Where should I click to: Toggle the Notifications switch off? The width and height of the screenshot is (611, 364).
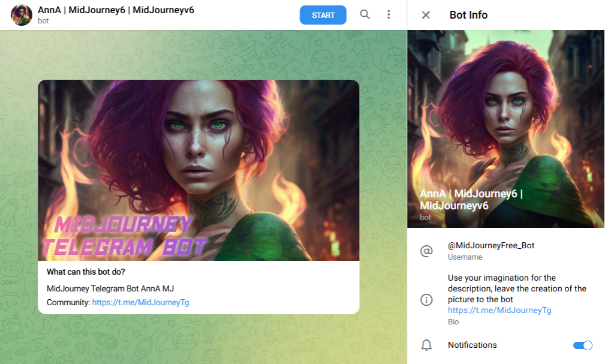click(x=583, y=345)
